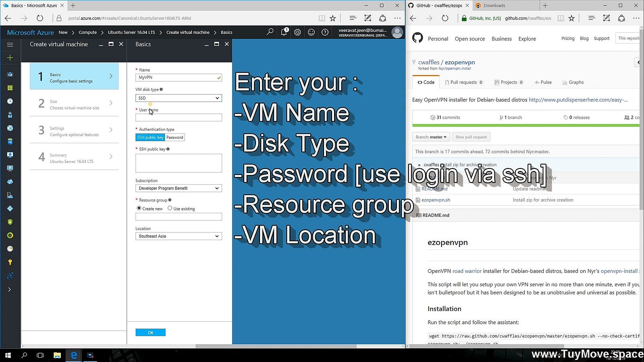Expand Azure sidebar more services arrow

click(x=10, y=289)
